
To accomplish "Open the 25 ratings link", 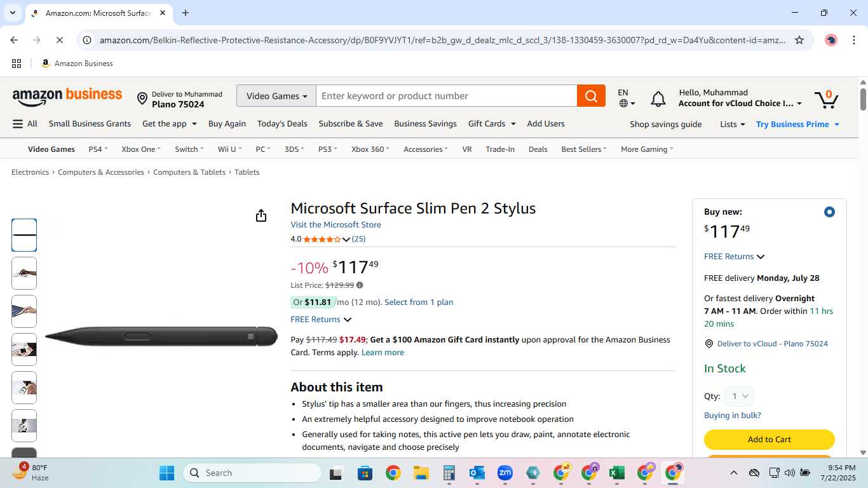I will tap(358, 240).
